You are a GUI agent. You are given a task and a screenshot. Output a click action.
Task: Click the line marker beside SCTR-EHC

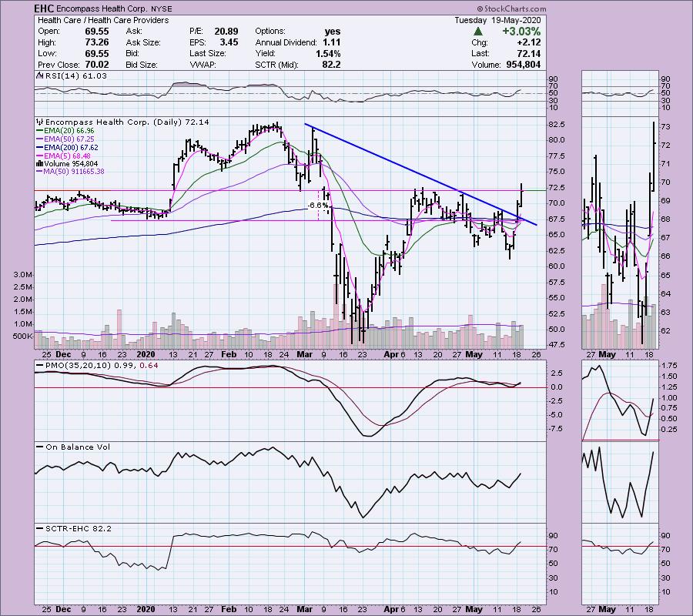40,528
